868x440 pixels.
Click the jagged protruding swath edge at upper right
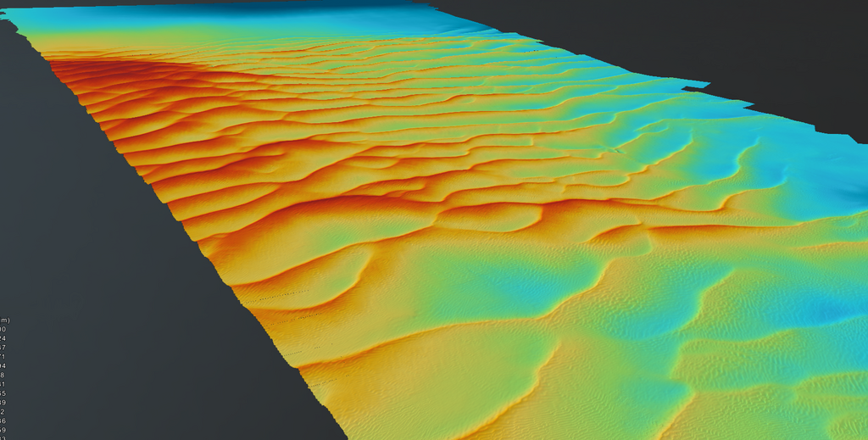(x=697, y=85)
